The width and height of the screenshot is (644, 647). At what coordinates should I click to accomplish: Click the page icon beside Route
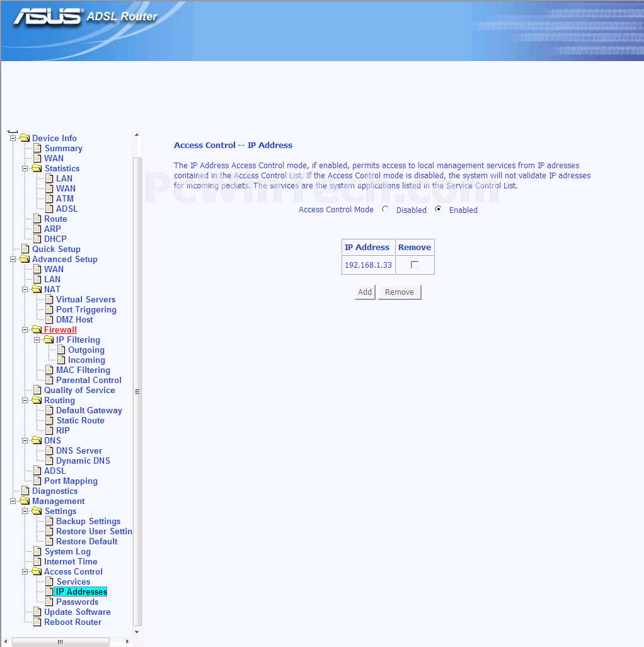click(37, 218)
